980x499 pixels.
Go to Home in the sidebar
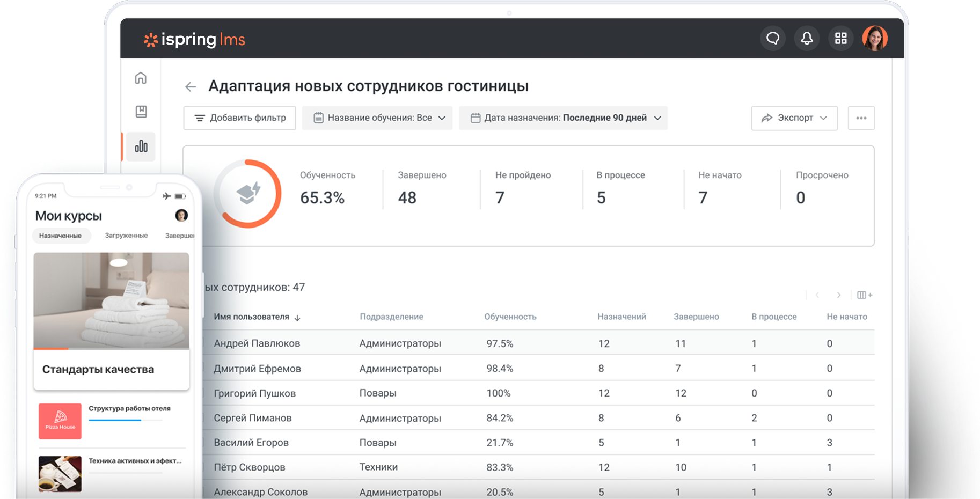click(x=141, y=78)
